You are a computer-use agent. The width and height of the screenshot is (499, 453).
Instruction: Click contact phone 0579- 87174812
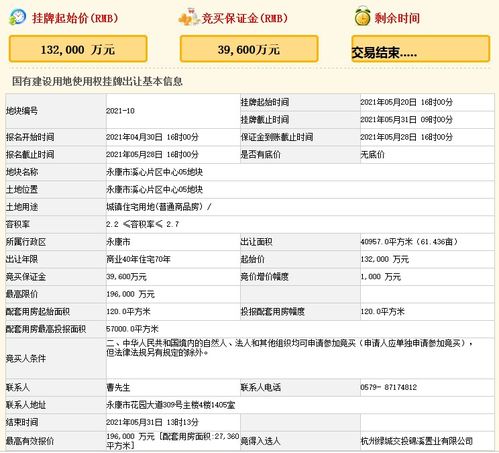389,387
